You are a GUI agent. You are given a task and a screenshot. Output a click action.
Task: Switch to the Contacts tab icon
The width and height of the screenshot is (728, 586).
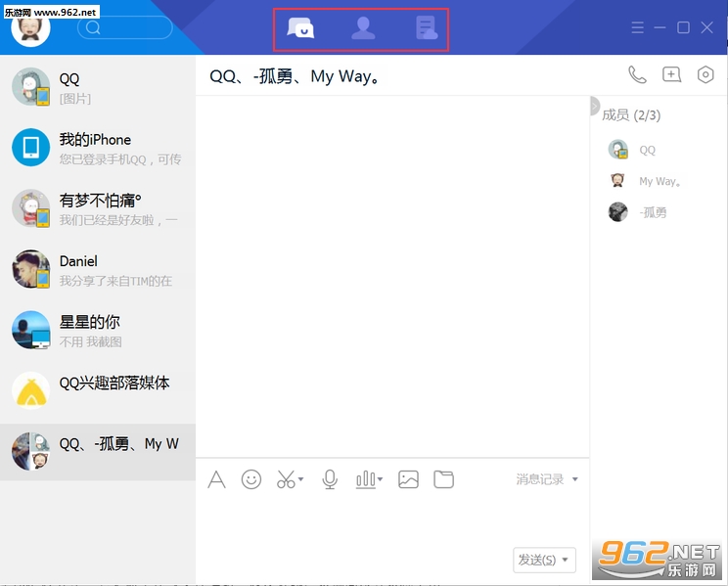click(363, 28)
